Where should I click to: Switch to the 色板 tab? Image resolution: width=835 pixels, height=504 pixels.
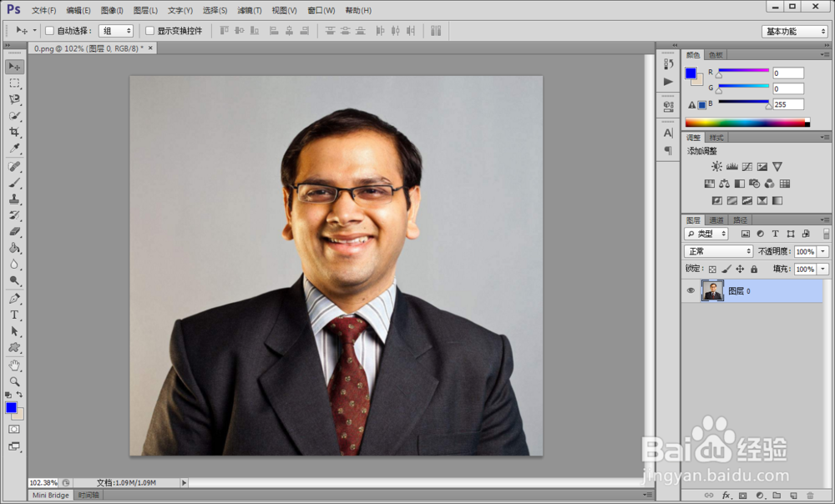(716, 55)
